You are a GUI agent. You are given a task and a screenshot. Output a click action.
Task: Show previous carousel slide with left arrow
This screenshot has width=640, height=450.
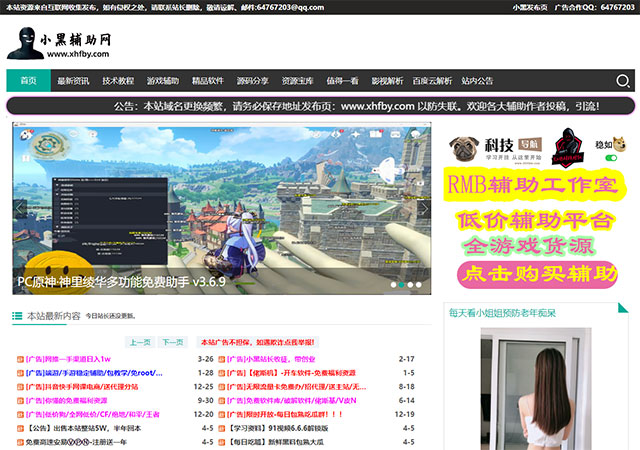coord(20,209)
